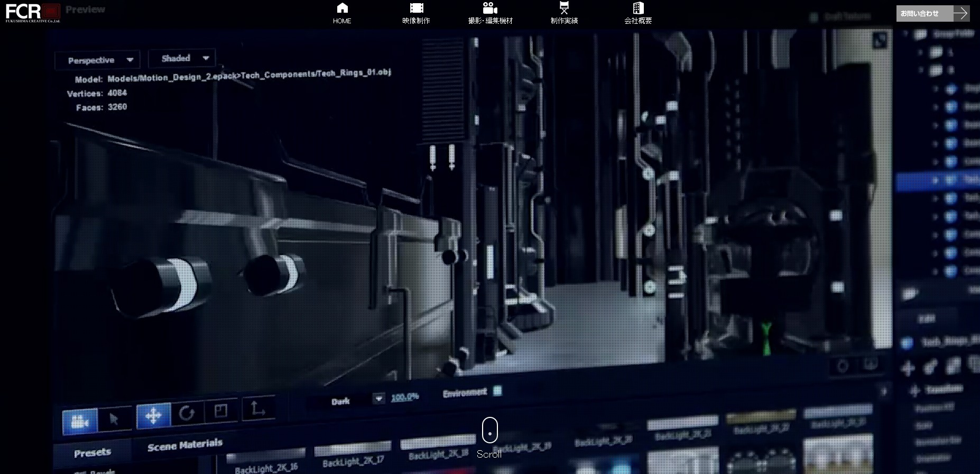The image size is (980, 474).
Task: Select the arrow selection tool
Action: 114,419
